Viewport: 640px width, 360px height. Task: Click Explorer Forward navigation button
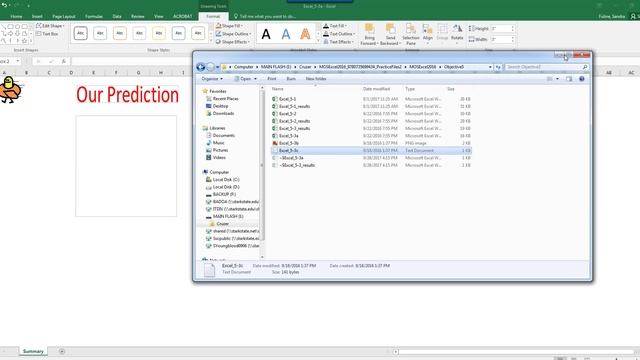(x=210, y=67)
